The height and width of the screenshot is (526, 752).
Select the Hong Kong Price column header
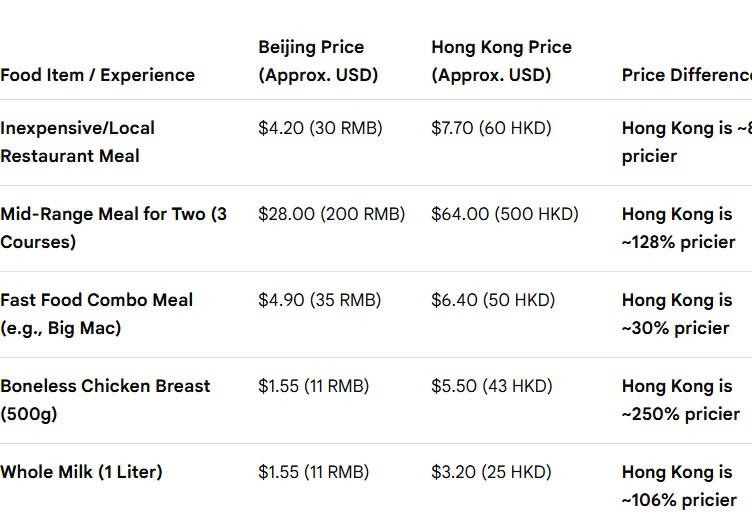[x=501, y=61]
